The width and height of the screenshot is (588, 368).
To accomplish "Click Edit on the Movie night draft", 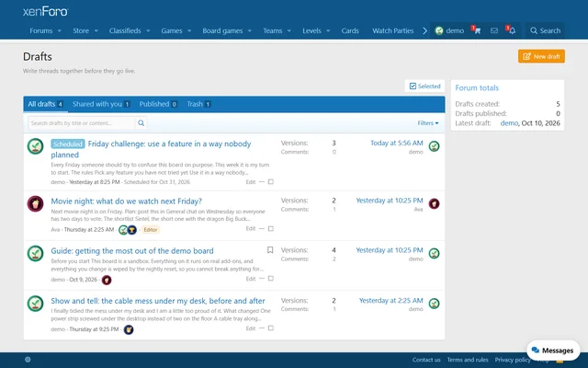I will click(251, 229).
